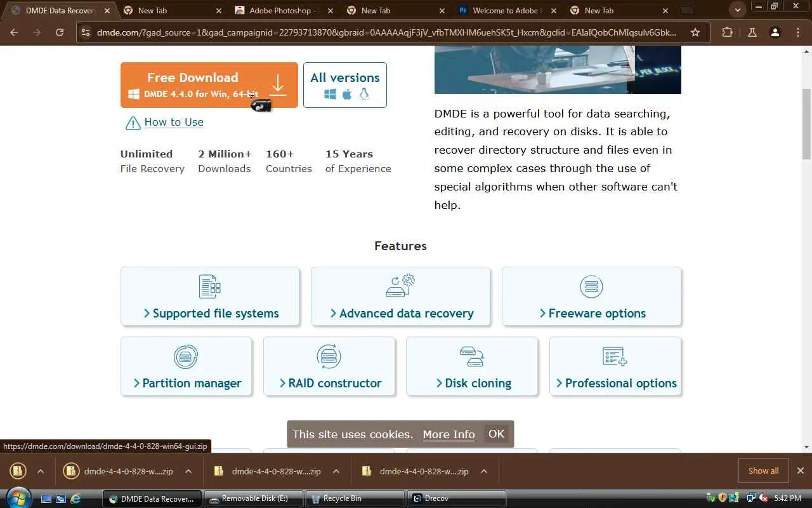The height and width of the screenshot is (508, 812).
Task: Click the "160+" countries statistic
Action: coord(289,161)
